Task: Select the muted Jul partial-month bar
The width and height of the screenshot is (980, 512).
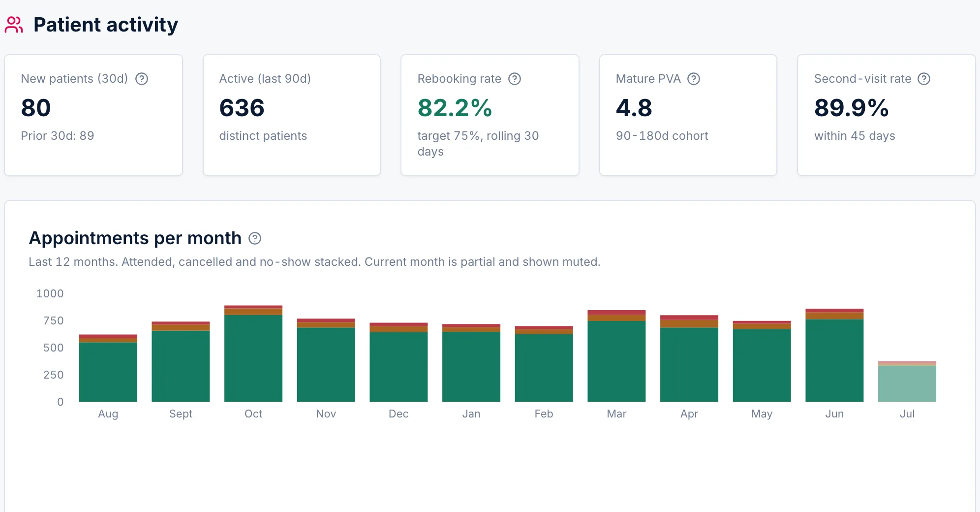Action: [x=907, y=382]
